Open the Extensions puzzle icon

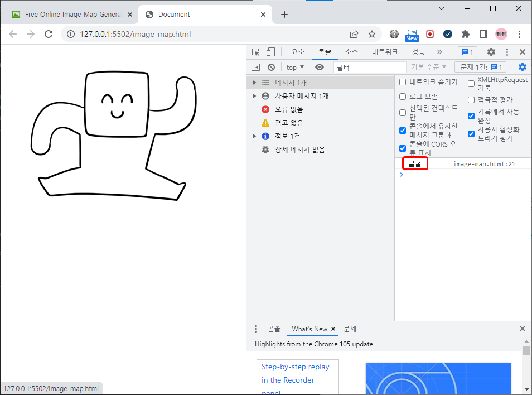[x=466, y=34]
